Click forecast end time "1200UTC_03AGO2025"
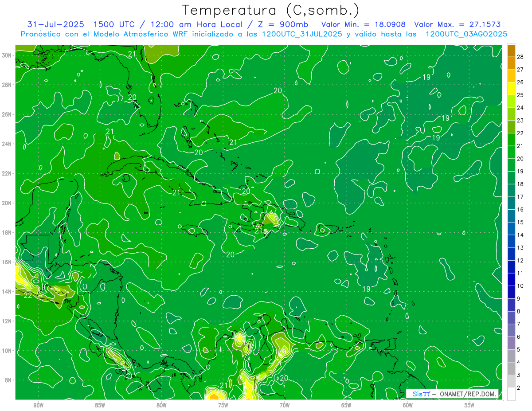Screen dimensions: 532x411 [x=466, y=34]
